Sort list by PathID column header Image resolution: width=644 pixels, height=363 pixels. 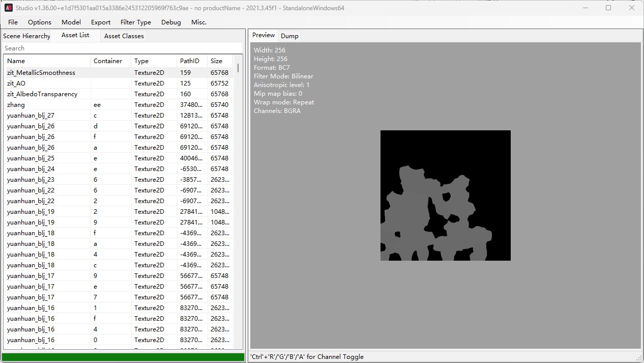pos(191,61)
